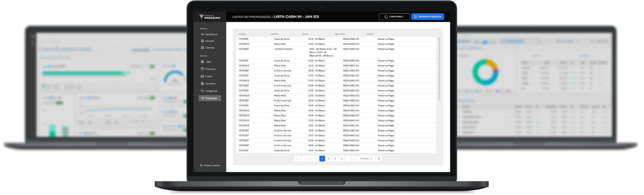Click the Categorias tag icon
Viewport: 644px width, 195px height.
pos(202,91)
